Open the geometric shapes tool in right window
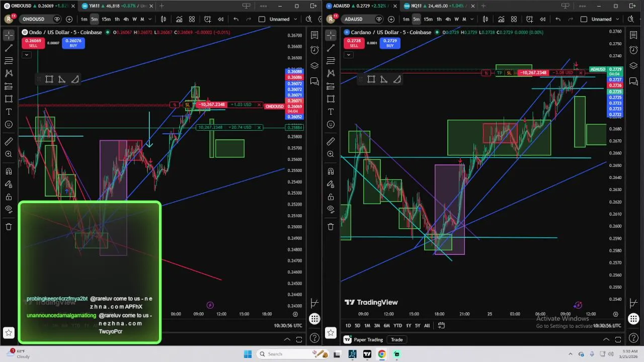 point(331,99)
